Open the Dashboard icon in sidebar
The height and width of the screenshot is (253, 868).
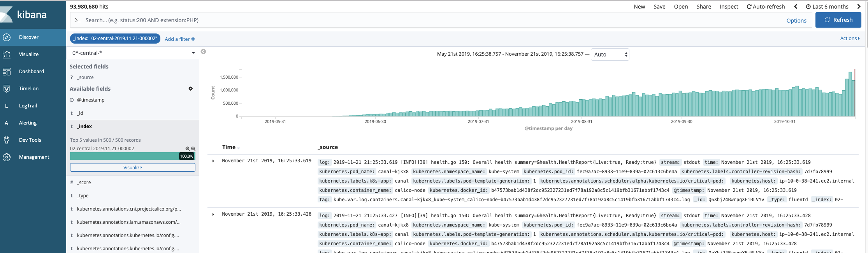point(7,72)
